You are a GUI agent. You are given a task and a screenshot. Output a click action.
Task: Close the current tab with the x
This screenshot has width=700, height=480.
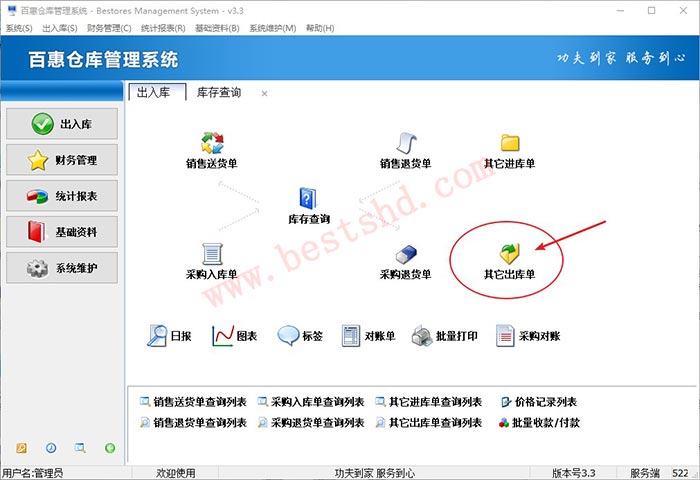click(x=264, y=94)
